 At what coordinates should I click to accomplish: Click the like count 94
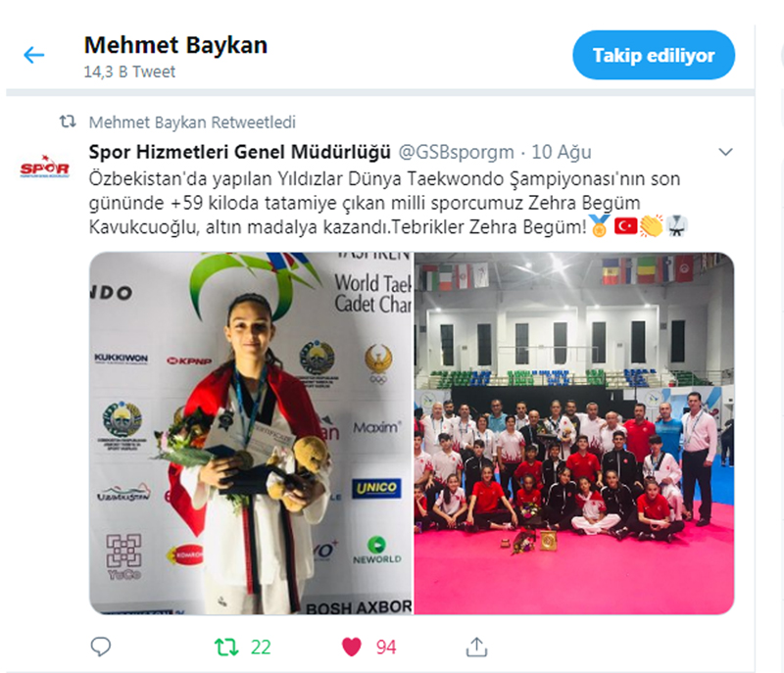[386, 647]
